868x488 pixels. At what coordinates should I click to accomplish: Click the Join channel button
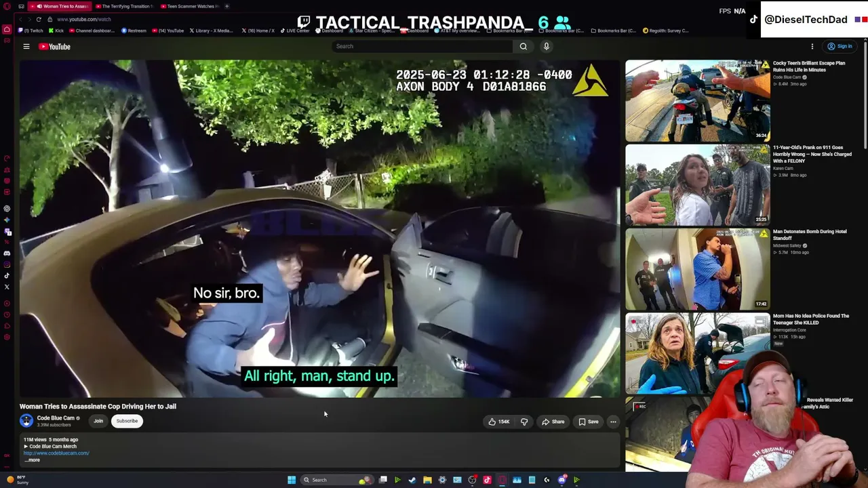(98, 421)
